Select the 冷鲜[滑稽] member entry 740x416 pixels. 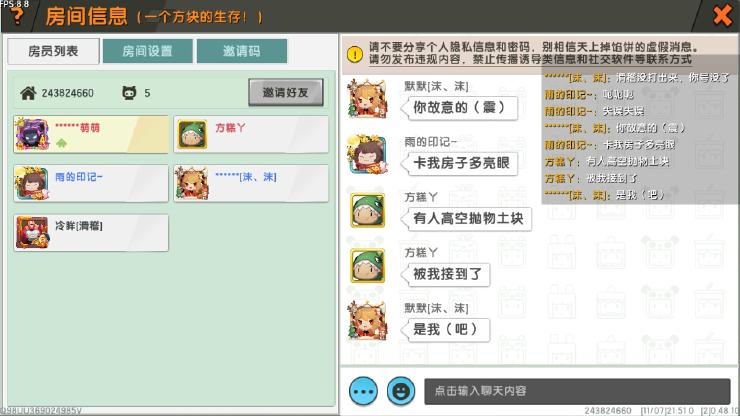[91, 232]
